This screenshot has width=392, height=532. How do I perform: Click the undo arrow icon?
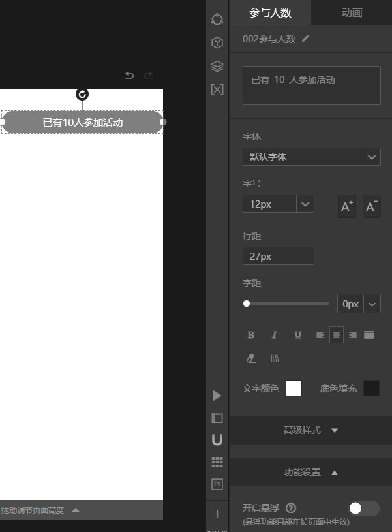[x=129, y=75]
